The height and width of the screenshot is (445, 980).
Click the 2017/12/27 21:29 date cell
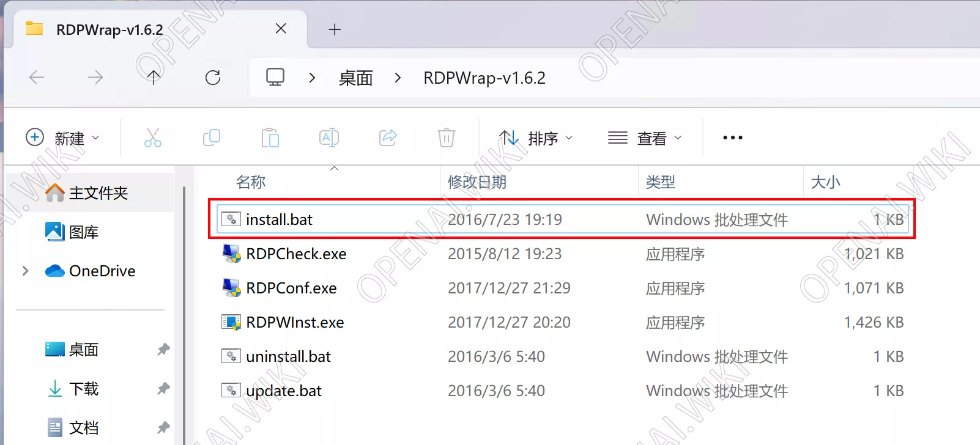tap(509, 288)
